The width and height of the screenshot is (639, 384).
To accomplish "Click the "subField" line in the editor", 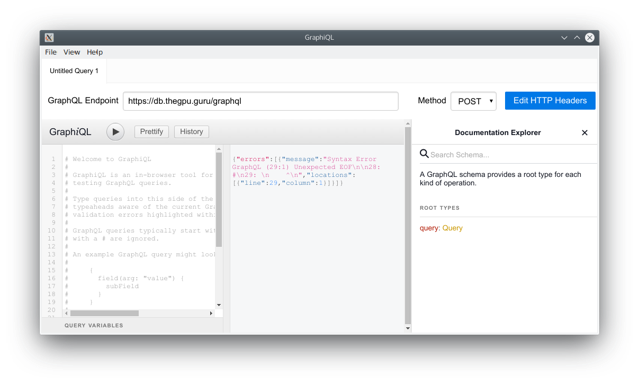I will coord(122,286).
